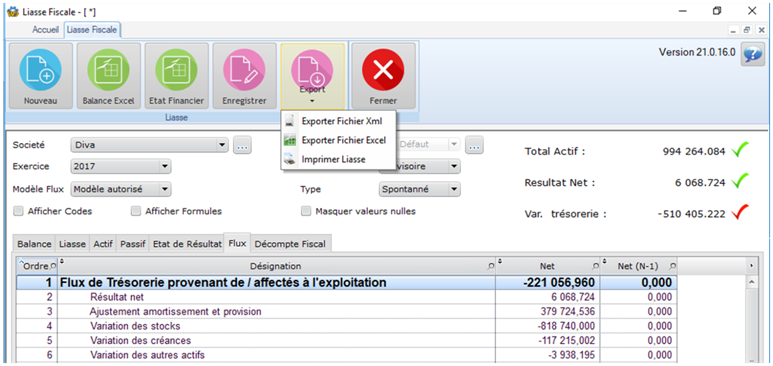773x366 pixels.
Task: Select the Liasse Fiscale tab
Action: [92, 30]
